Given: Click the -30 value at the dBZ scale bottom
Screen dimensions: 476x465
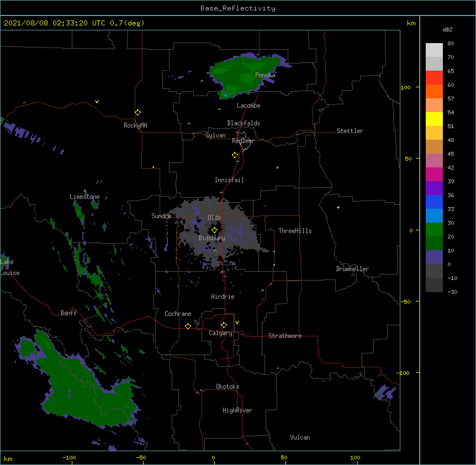Looking at the screenshot, I should point(452,292).
